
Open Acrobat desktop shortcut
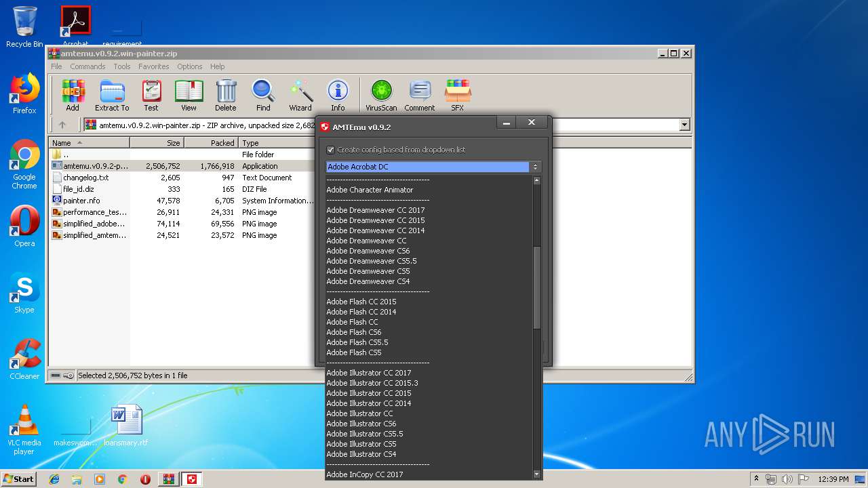point(75,27)
